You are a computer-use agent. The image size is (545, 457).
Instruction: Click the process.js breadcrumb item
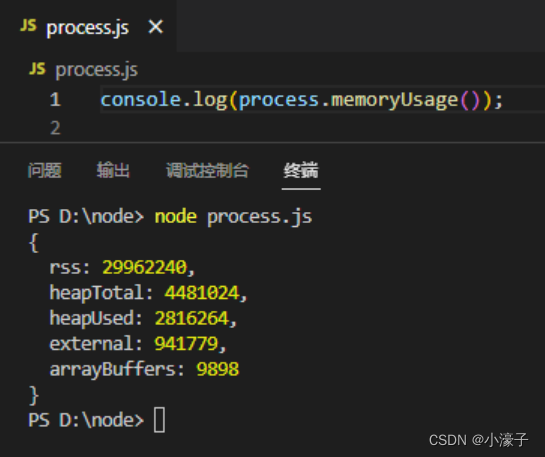coord(97,70)
